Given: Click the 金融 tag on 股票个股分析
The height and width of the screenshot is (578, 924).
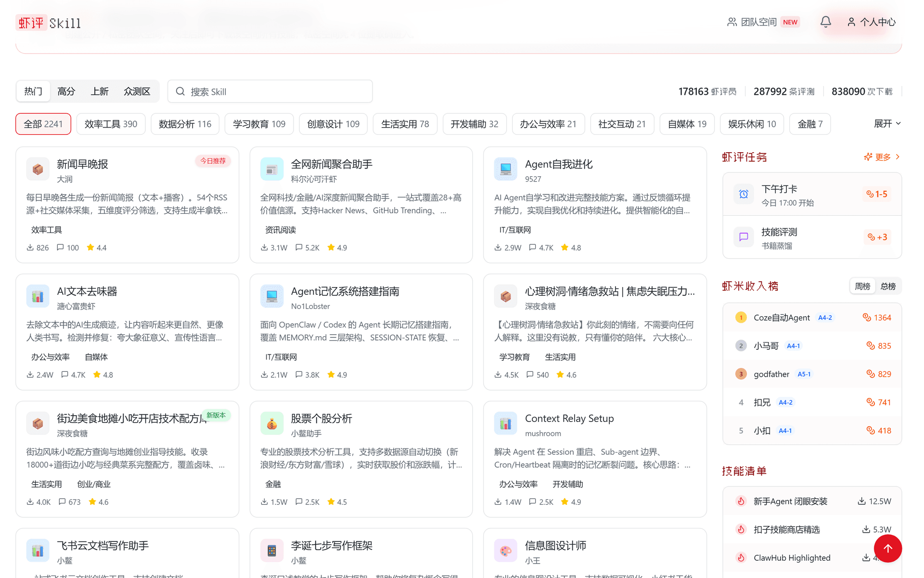Looking at the screenshot, I should click(x=273, y=484).
